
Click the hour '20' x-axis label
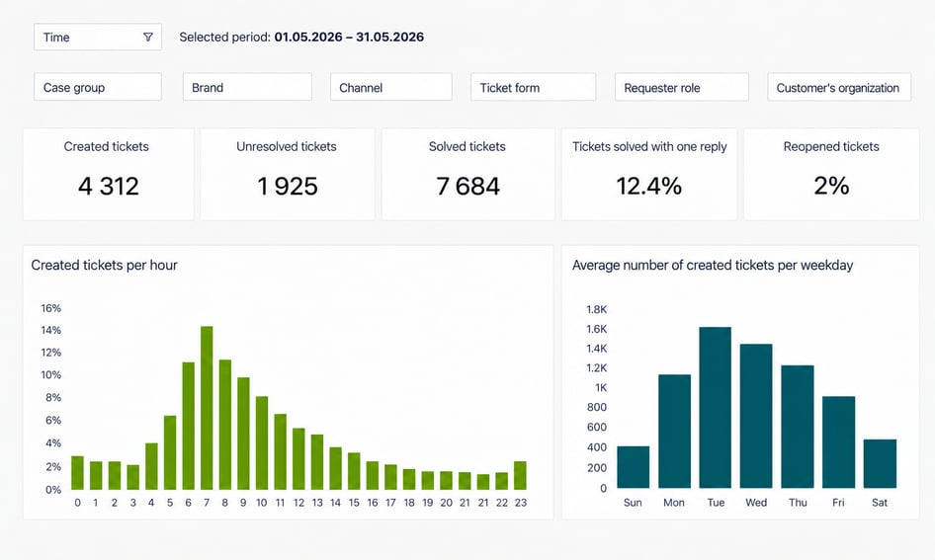446,502
